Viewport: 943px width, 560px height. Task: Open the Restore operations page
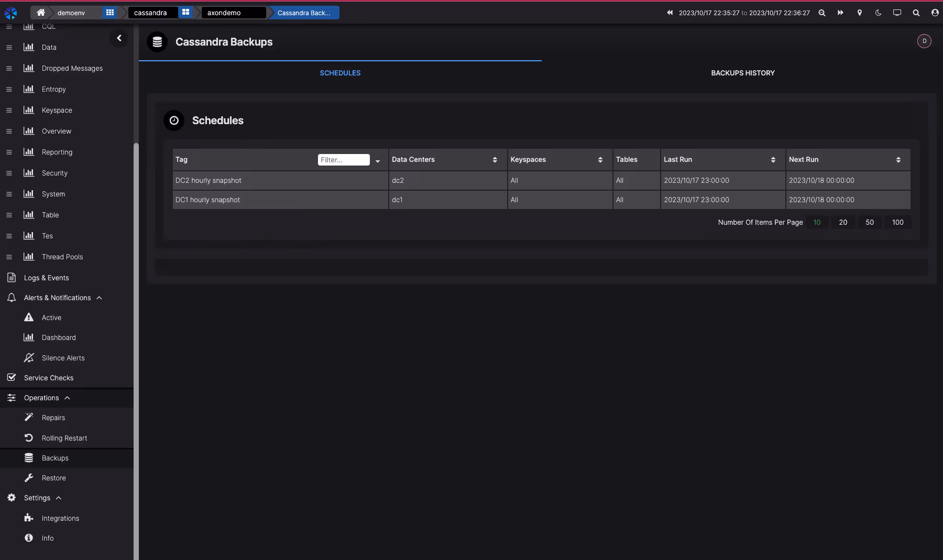coord(53,478)
